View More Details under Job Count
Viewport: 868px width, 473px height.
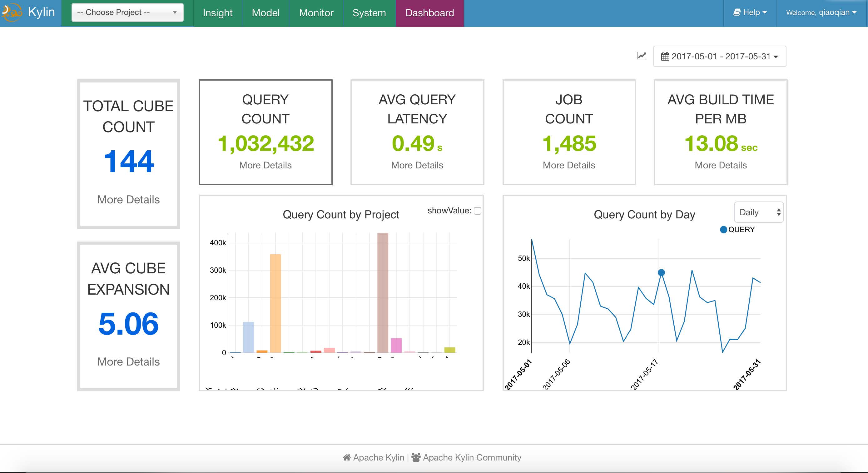[569, 165]
